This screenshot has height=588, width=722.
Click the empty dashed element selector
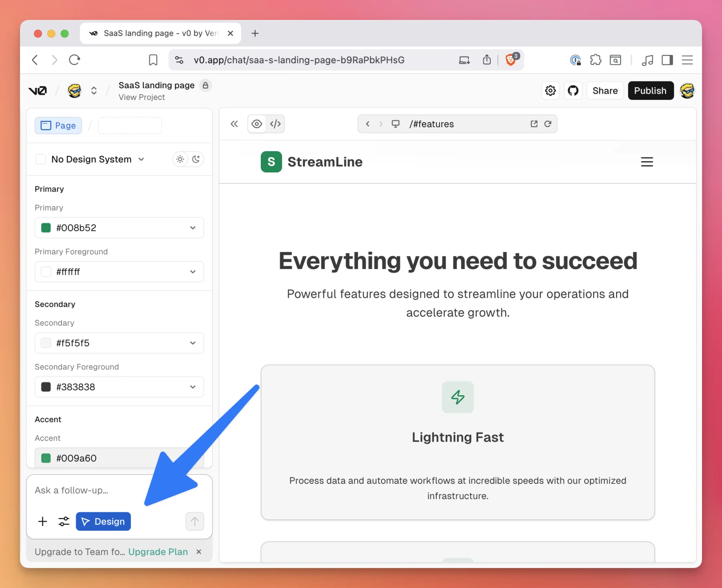pos(130,125)
